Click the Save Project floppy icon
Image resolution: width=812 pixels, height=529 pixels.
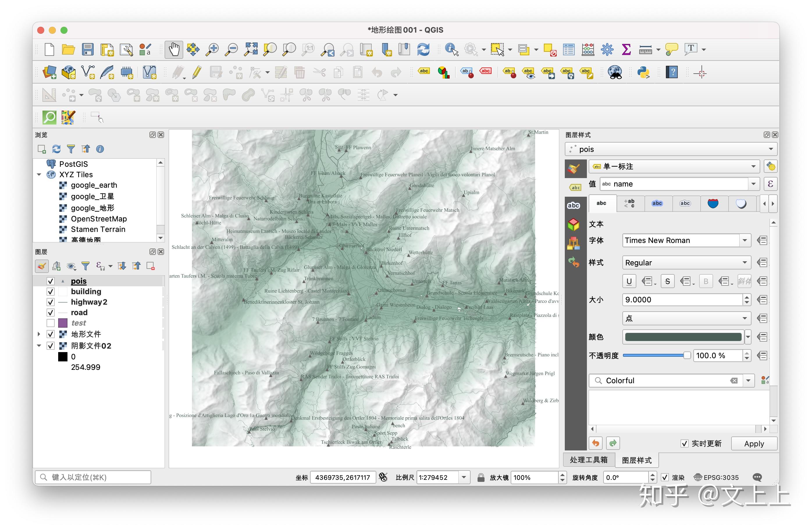click(x=88, y=50)
